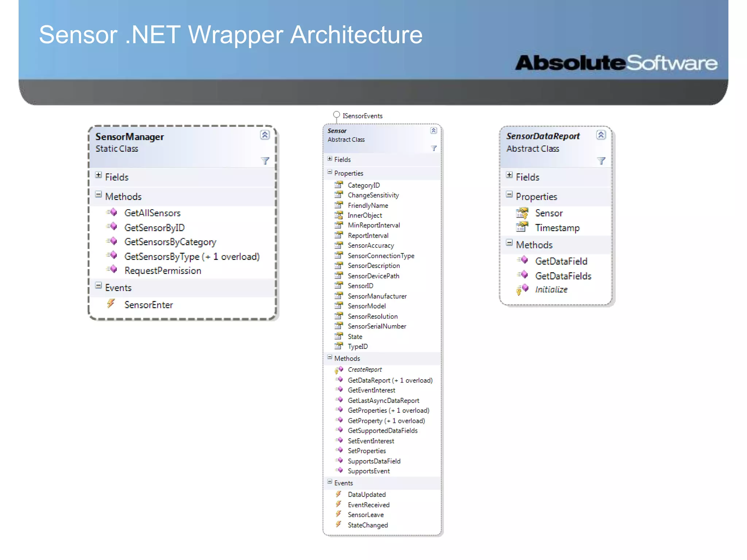Collapse SensorDataReport class using chevron button
The height and width of the screenshot is (560, 747).
[601, 135]
